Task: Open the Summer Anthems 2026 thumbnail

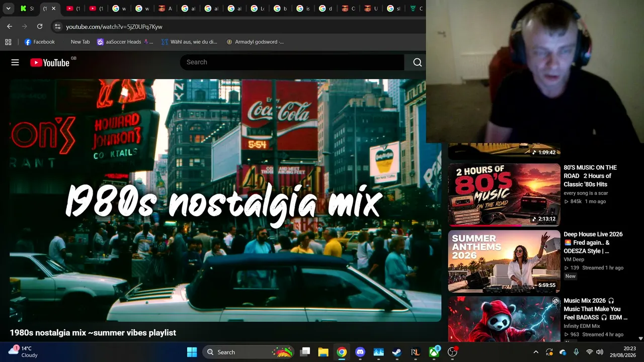Action: 504,261
